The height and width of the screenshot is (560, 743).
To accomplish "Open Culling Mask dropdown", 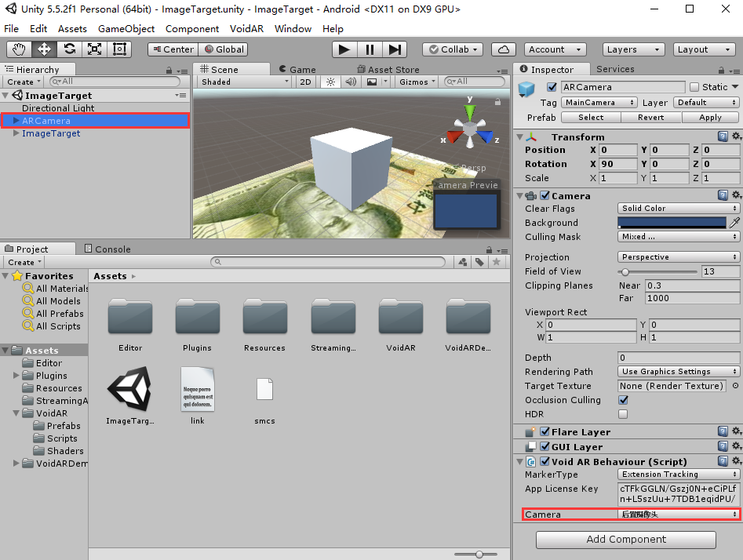I will coord(679,236).
